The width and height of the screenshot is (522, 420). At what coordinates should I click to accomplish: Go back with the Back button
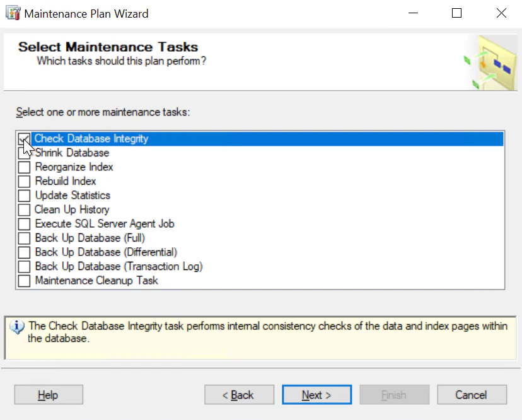point(239,395)
